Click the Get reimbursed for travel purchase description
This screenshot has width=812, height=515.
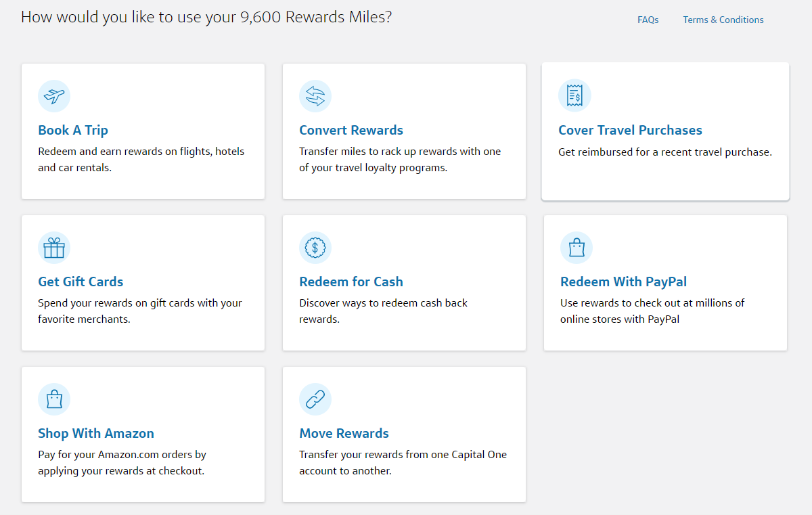[x=664, y=152]
